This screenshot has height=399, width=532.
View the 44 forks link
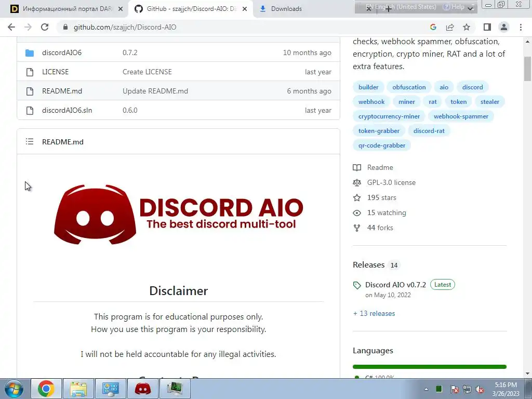380,228
